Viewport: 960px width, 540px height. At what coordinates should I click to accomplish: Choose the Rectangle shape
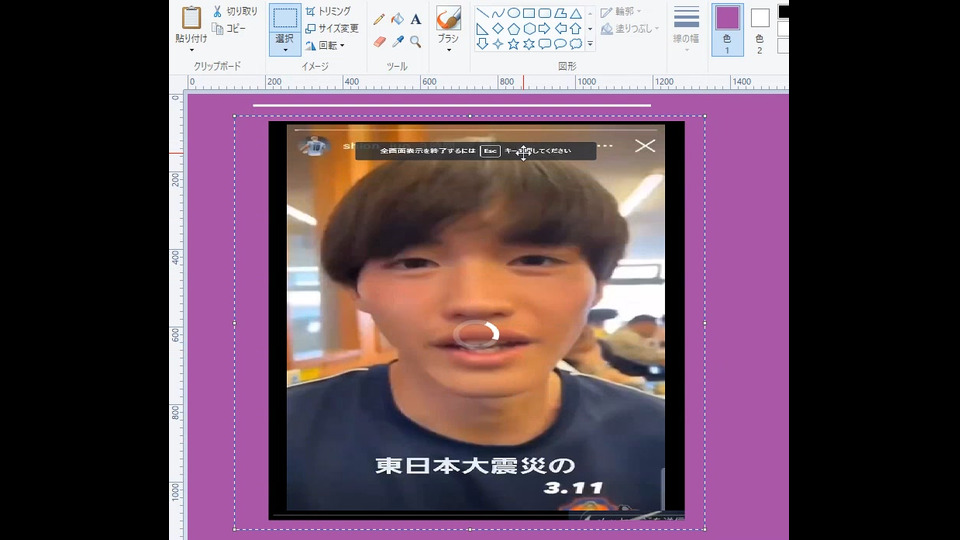click(x=529, y=13)
